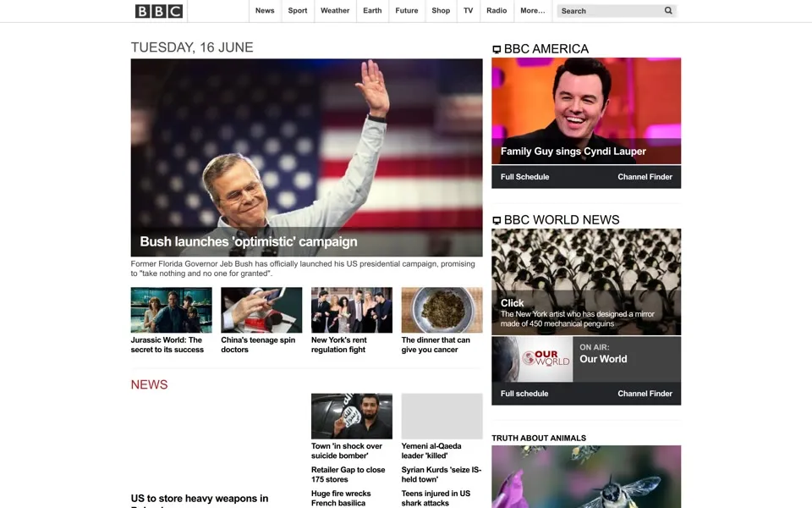Viewport: 812px width, 508px height.
Task: Open the dinner cancer story thumbnail
Action: pos(442,310)
